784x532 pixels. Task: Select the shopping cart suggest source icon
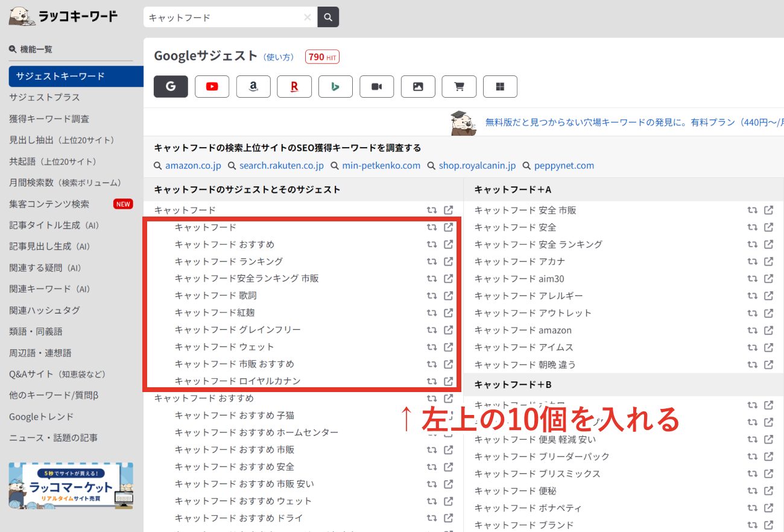pos(459,86)
